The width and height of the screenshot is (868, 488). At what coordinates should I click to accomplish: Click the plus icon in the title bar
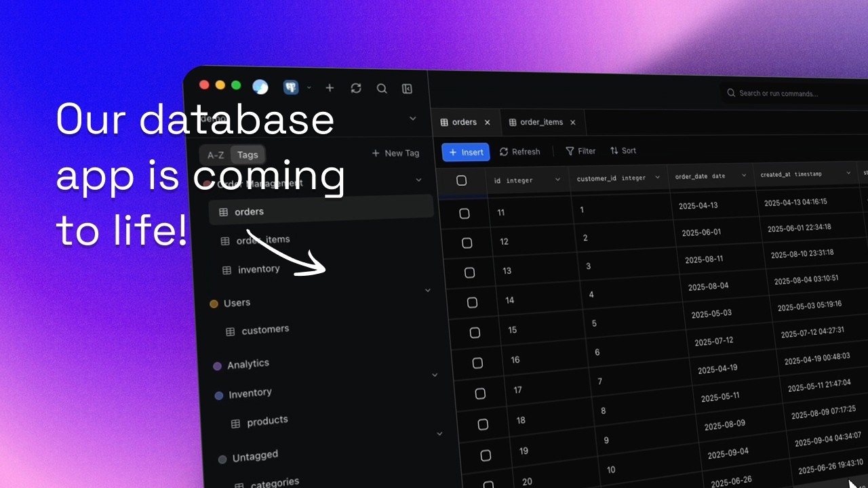tap(330, 88)
